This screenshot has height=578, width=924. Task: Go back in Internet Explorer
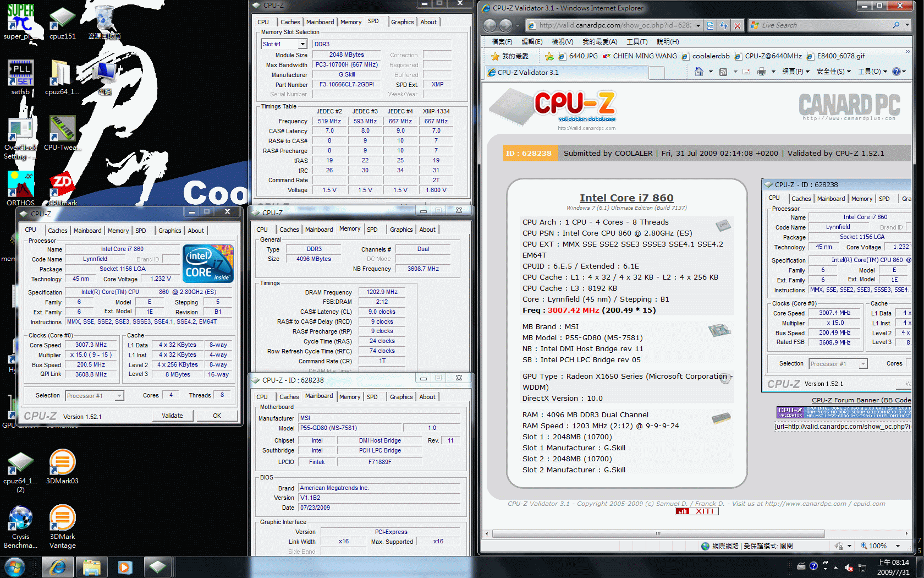(x=490, y=25)
